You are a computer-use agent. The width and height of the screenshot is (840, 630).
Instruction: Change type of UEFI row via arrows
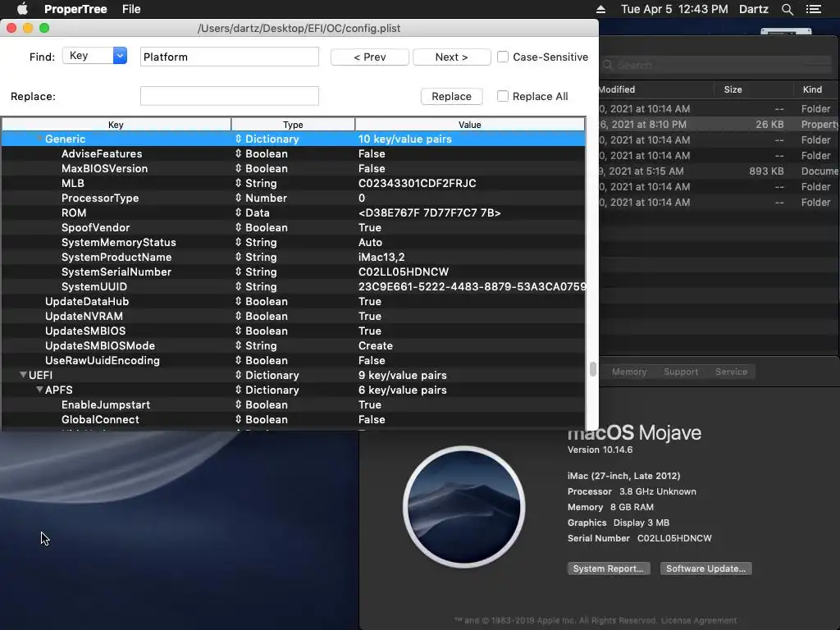click(239, 375)
